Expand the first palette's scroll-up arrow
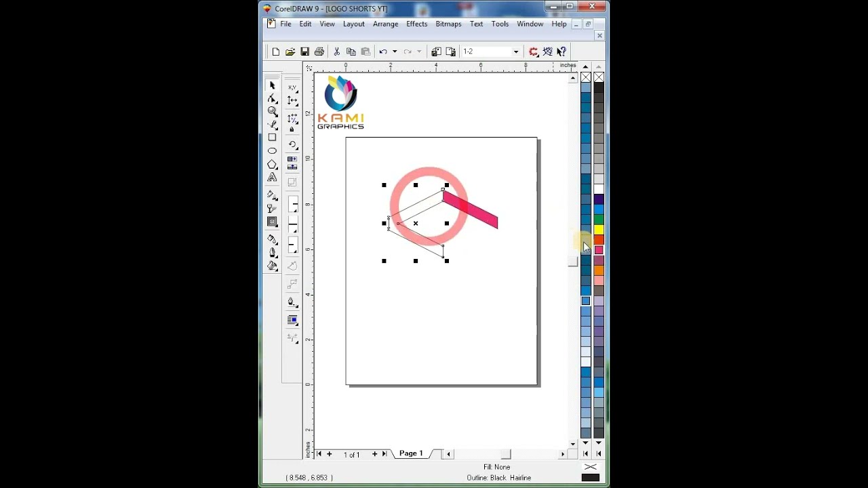The image size is (868, 488). tap(585, 66)
